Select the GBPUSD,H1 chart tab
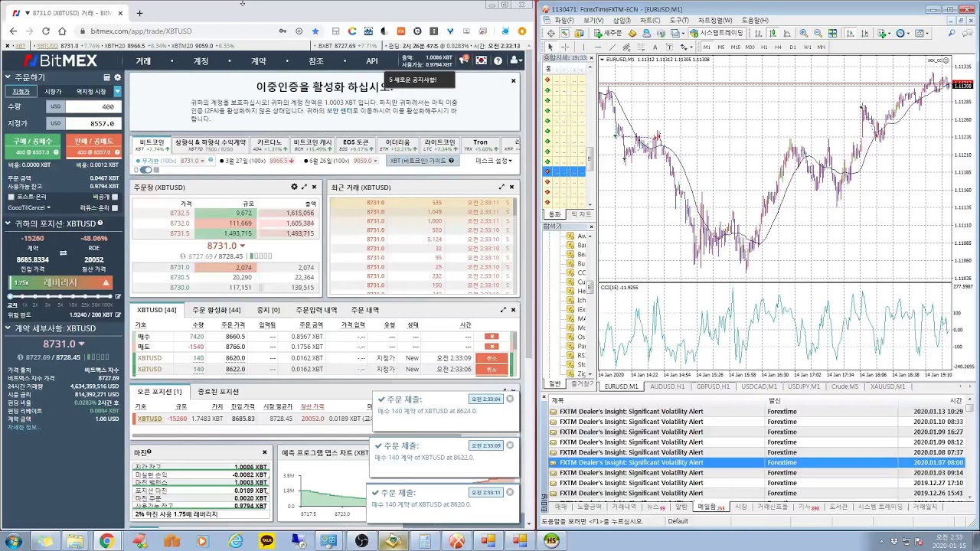Viewport: 980px width, 551px height. [x=711, y=386]
